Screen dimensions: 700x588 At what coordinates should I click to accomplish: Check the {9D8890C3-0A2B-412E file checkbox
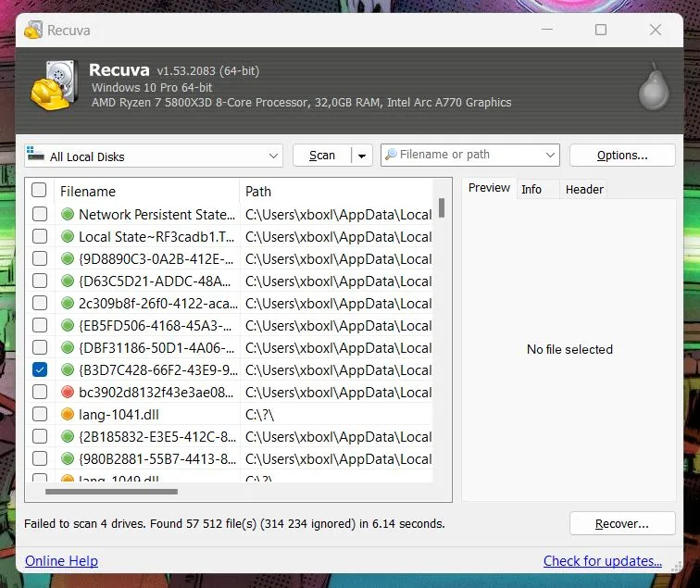point(40,258)
